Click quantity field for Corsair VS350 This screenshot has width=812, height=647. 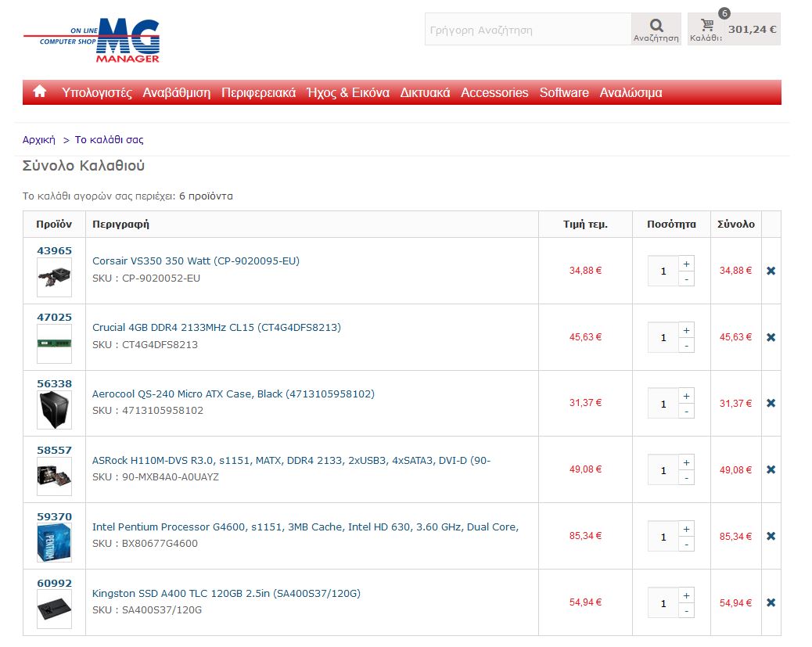pyautogui.click(x=663, y=271)
